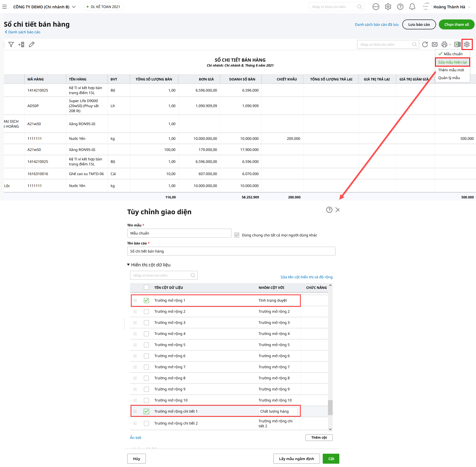Collapse Hiển thị cột dữ liệu section
476x467 pixels.
click(129, 265)
